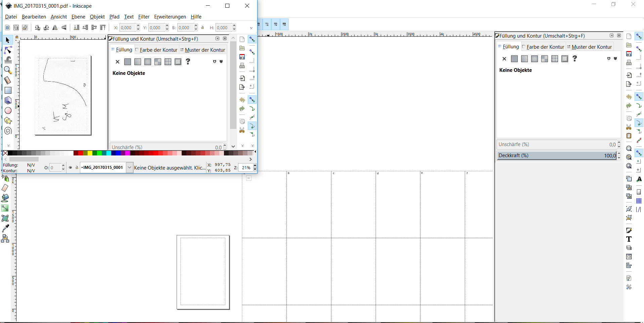Open the Erweiterungen menu
The image size is (644, 323).
click(x=170, y=17)
